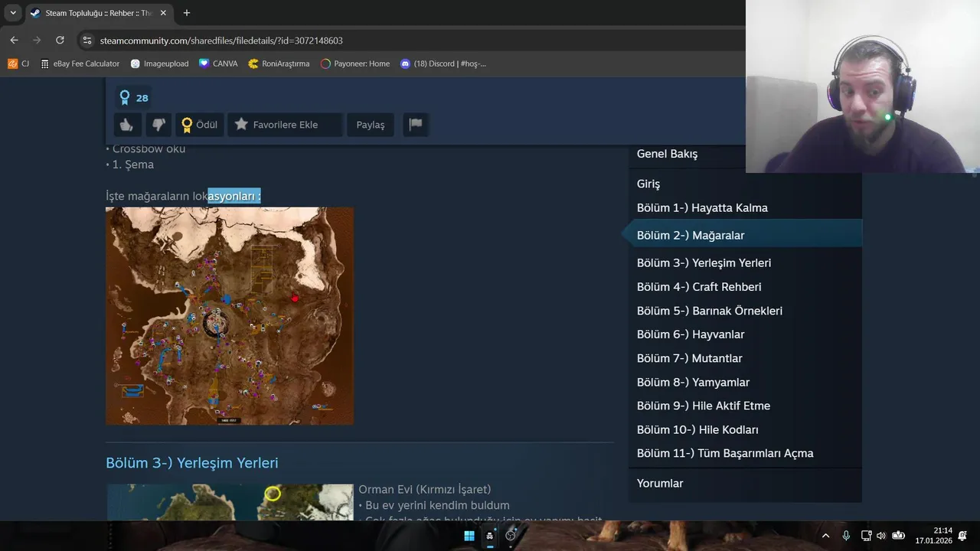Select the Steam Topluluğu Rehber tab
The height and width of the screenshot is (551, 980).
(98, 13)
